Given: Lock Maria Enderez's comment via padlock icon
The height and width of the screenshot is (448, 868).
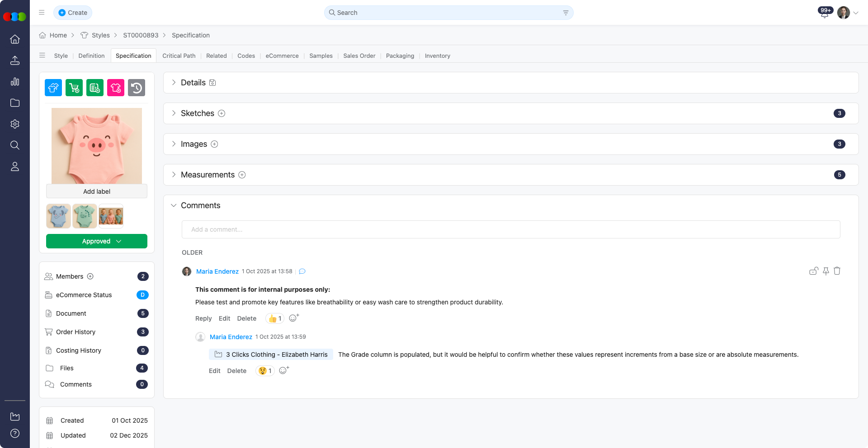Looking at the screenshot, I should pyautogui.click(x=813, y=271).
